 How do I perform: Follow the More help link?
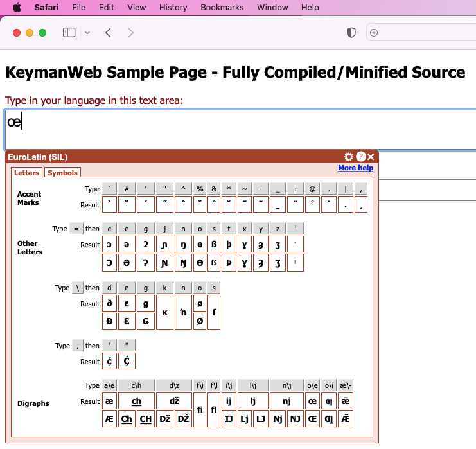pyautogui.click(x=355, y=168)
